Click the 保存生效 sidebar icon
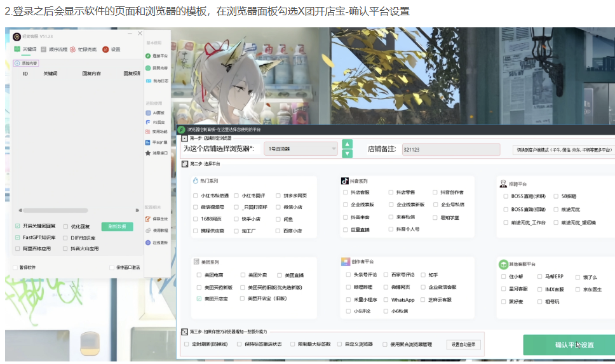The height and width of the screenshot is (364, 615). [x=148, y=219]
